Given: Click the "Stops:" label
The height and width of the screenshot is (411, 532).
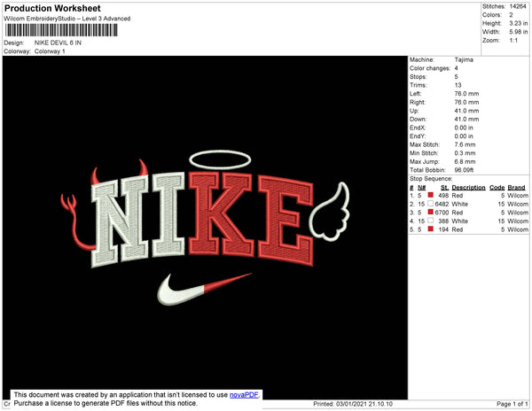Looking at the screenshot, I should coord(418,76).
